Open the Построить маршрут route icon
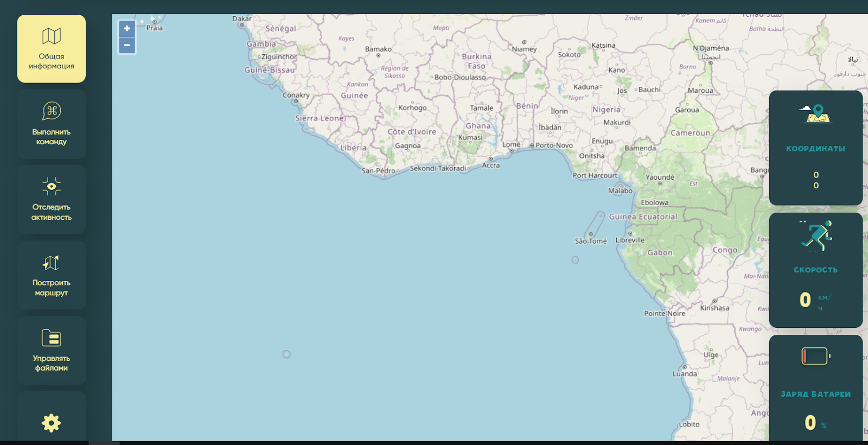868x445 pixels. click(x=51, y=263)
